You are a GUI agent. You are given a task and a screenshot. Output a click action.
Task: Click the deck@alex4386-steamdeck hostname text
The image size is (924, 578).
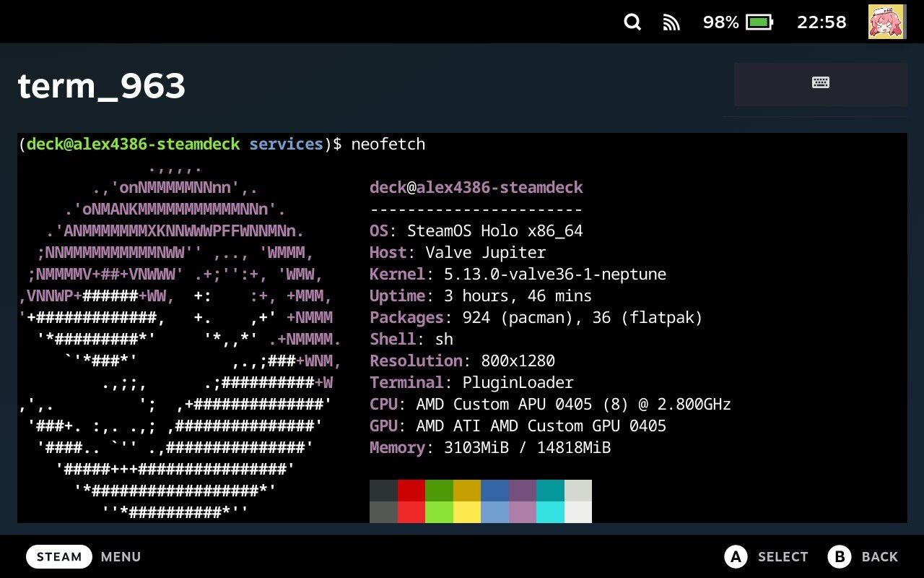point(476,186)
